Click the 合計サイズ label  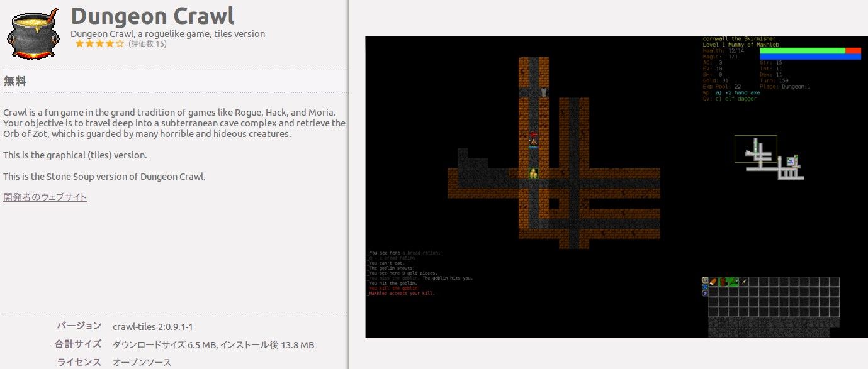[78, 344]
